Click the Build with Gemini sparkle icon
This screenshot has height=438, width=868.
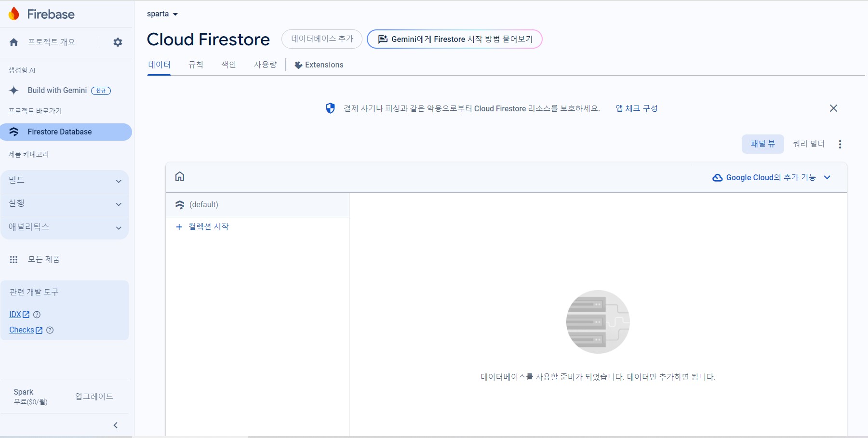pos(14,91)
